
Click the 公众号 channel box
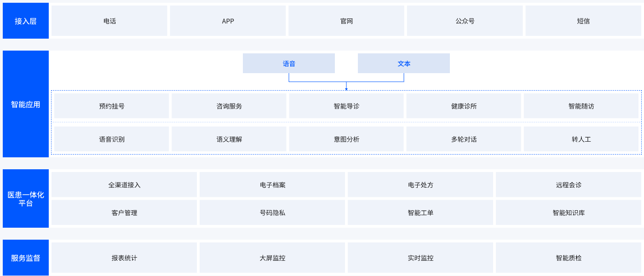(465, 21)
